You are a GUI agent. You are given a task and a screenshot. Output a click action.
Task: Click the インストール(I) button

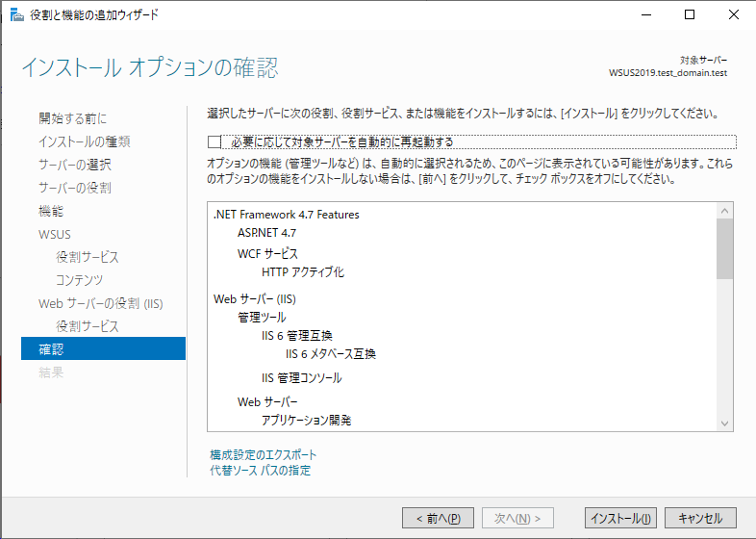coord(620,518)
